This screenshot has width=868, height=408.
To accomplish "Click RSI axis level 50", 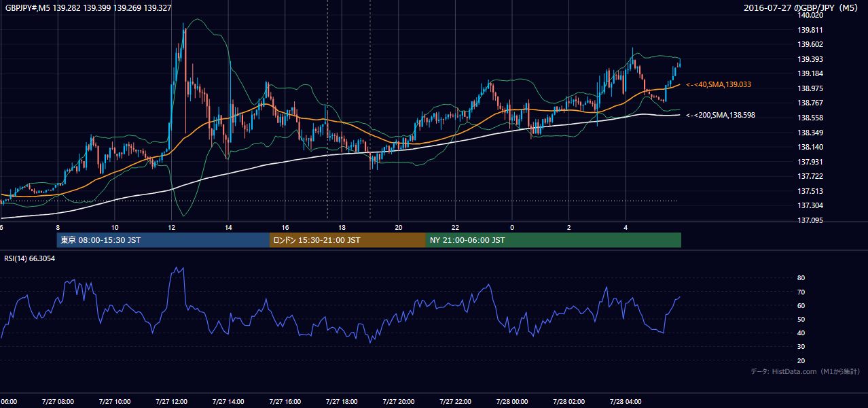I will [801, 319].
